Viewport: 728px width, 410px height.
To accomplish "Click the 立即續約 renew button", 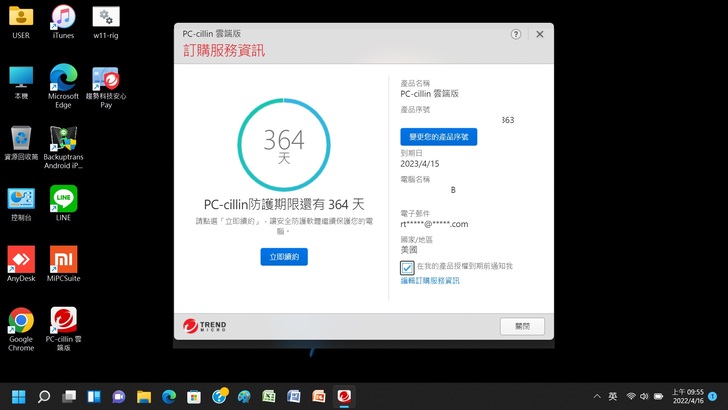I will pyautogui.click(x=284, y=257).
